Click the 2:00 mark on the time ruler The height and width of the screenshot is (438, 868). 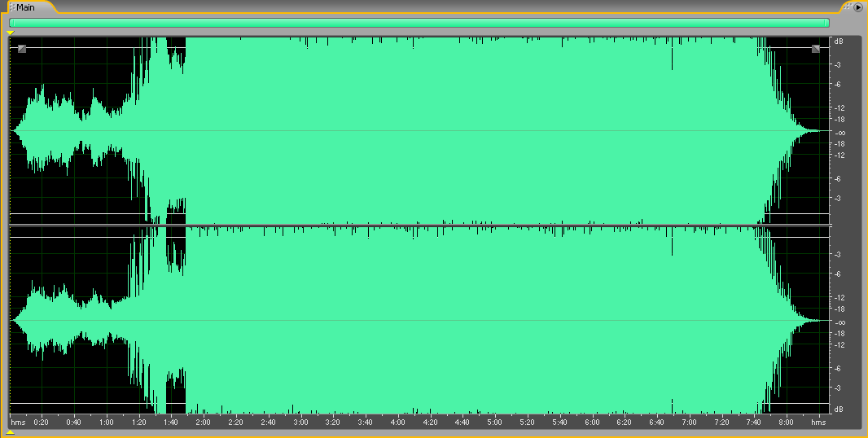(x=203, y=422)
